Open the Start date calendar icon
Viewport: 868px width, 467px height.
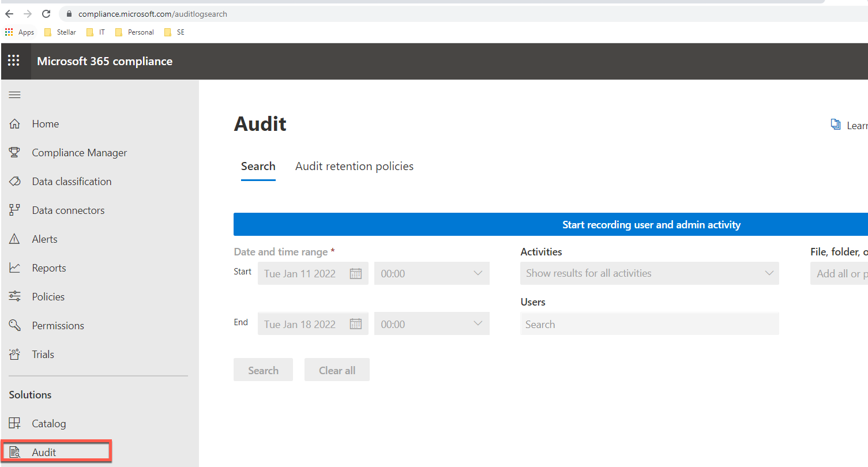[x=356, y=274]
